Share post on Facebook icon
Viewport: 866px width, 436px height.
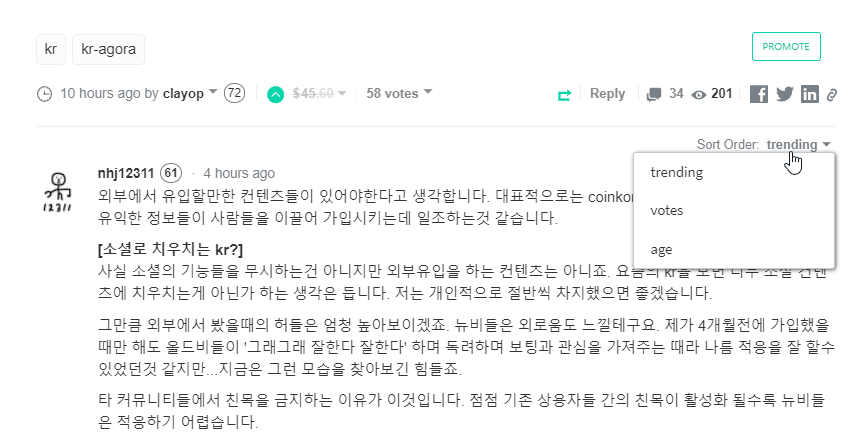pyautogui.click(x=759, y=94)
